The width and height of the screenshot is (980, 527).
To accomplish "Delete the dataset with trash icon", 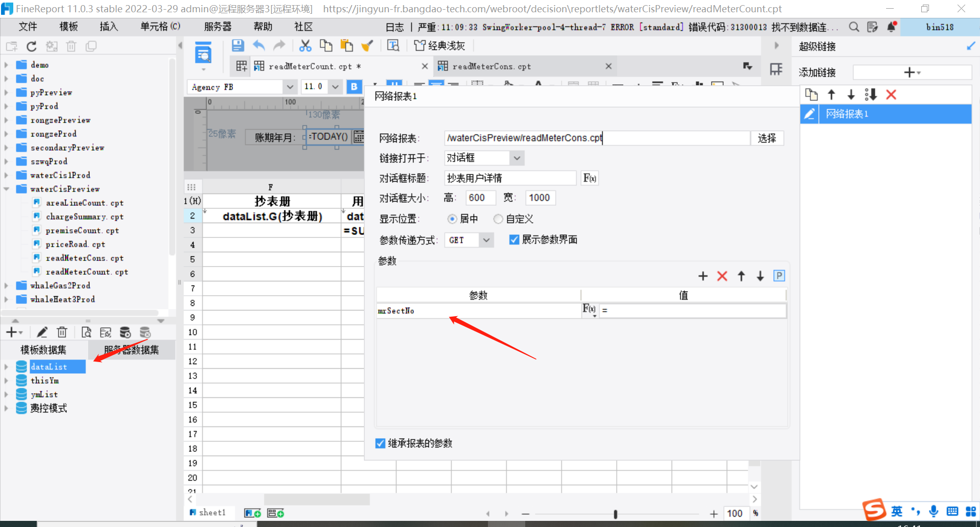I will pyautogui.click(x=62, y=332).
